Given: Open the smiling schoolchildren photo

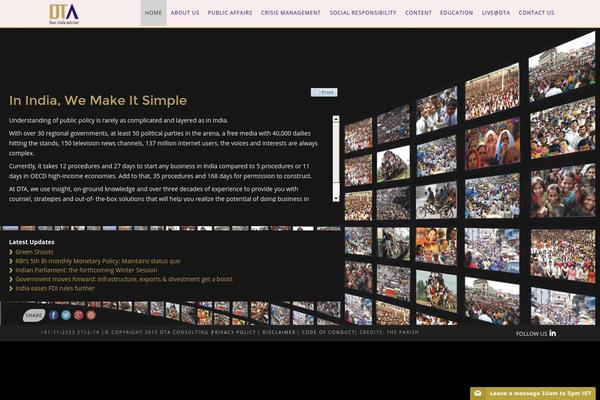Looking at the screenshot, I should click(437, 111).
